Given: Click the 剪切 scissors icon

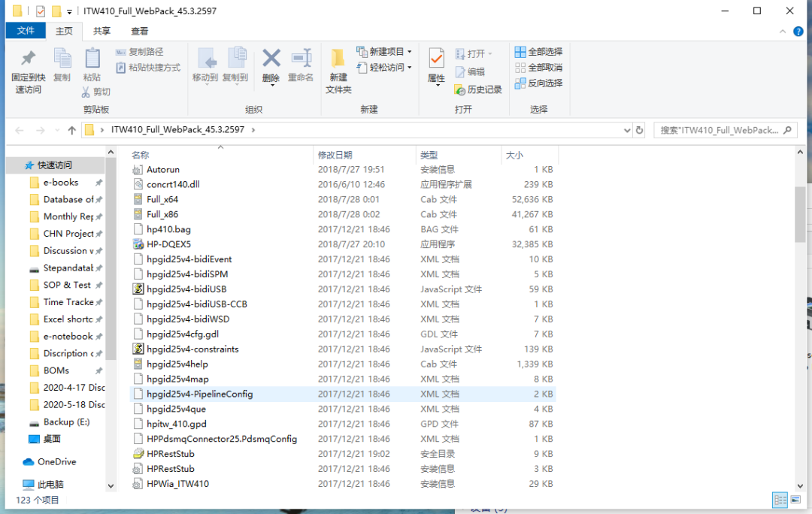Looking at the screenshot, I should (86, 92).
